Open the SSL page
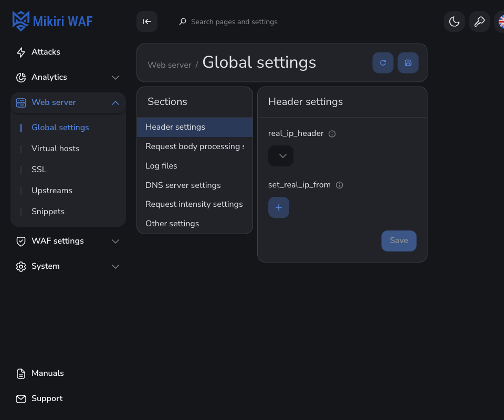504x420 pixels. [x=39, y=170]
